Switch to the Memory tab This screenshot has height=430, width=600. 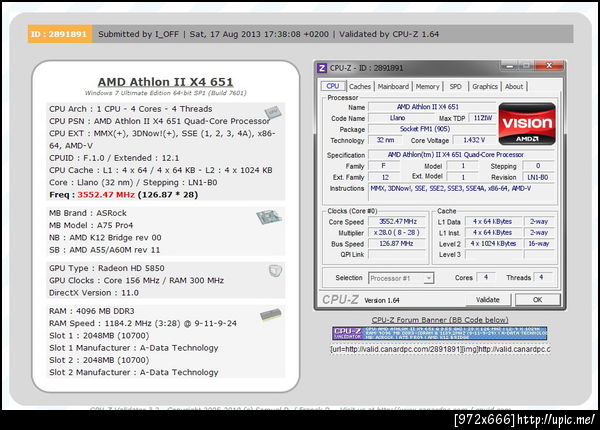pyautogui.click(x=427, y=86)
